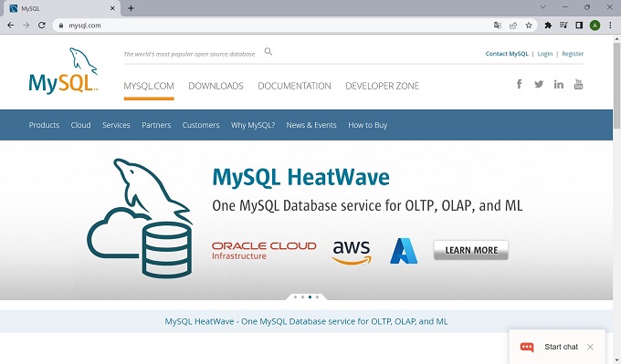Open MySQL LinkedIn page icon

point(558,84)
